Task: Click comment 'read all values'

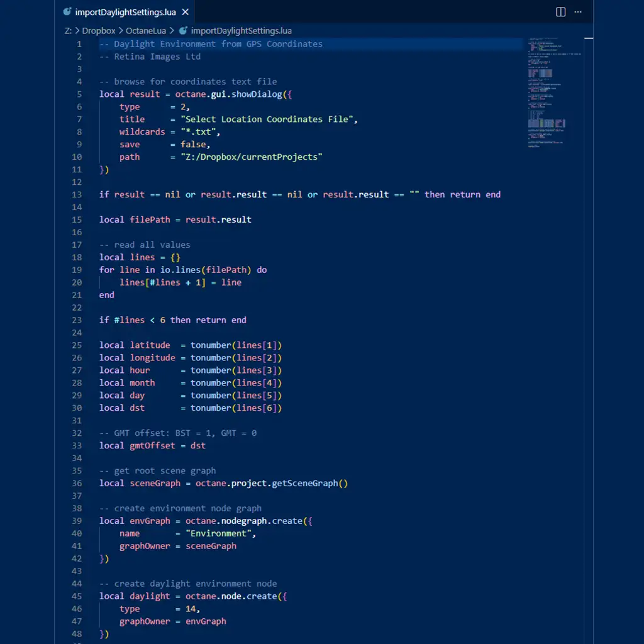Action: point(152,245)
